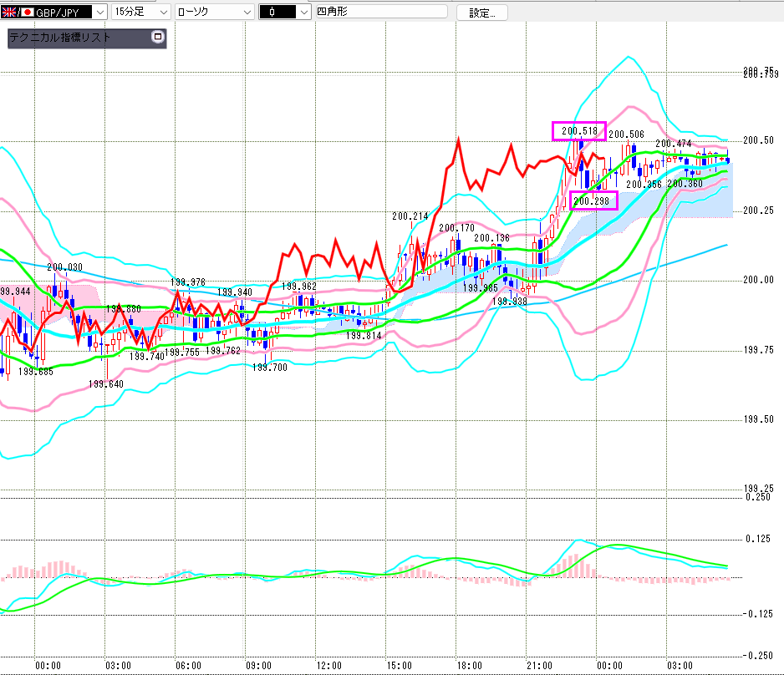Viewport: 784px width, 675px height.
Task: Click the 199.700 low price annotation
Action: (x=269, y=368)
